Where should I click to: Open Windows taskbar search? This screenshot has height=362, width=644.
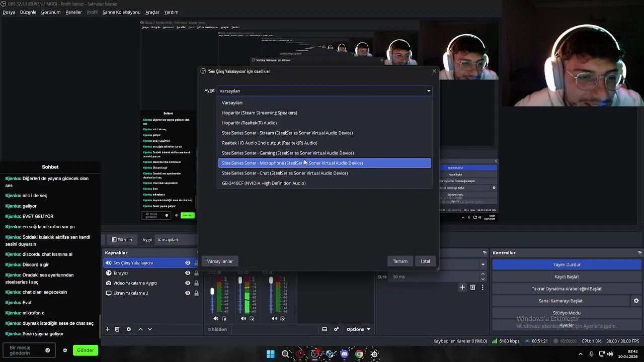tap(285, 354)
